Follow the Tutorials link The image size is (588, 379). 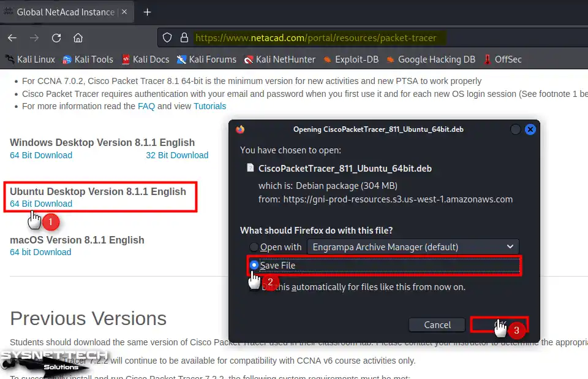(x=209, y=106)
